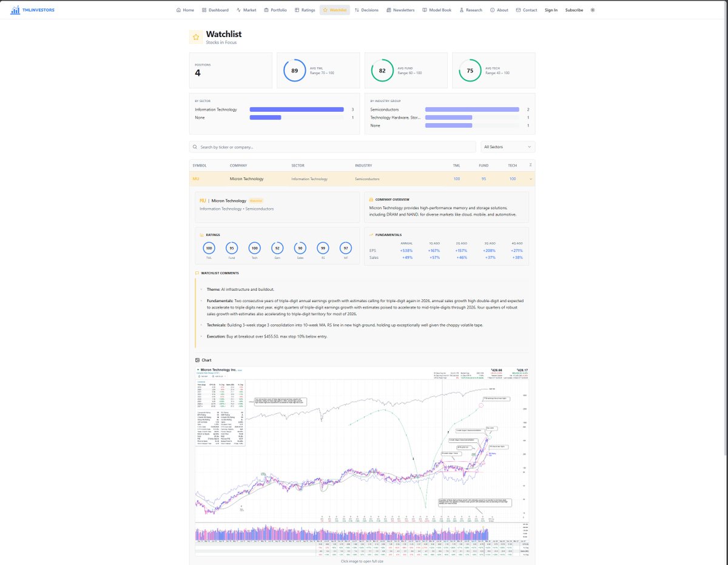Click the Fundamentals trend icon
This screenshot has width=728, height=565.
(372, 235)
